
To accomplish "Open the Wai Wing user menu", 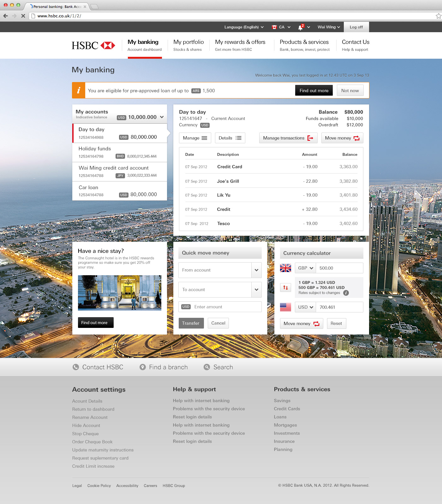I will [x=329, y=27].
